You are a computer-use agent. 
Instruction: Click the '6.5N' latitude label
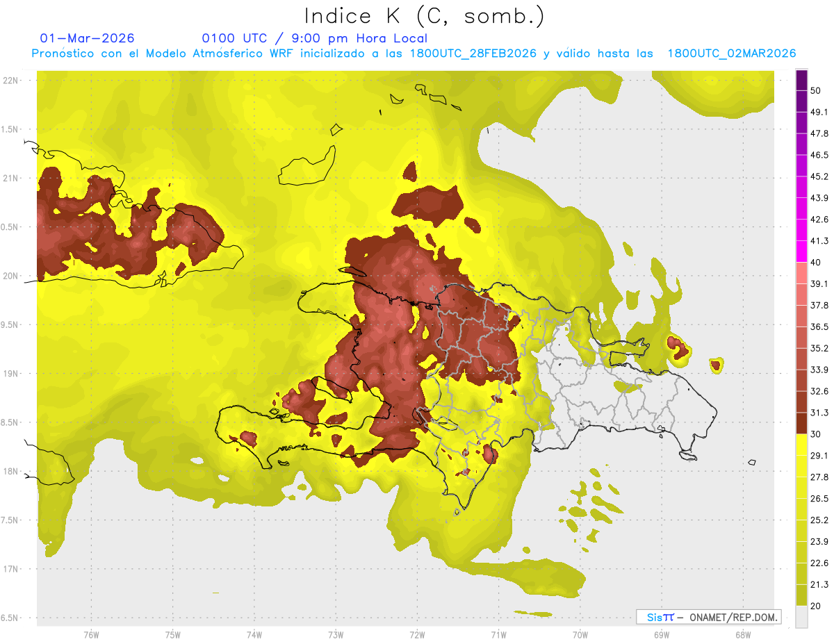click(10, 618)
